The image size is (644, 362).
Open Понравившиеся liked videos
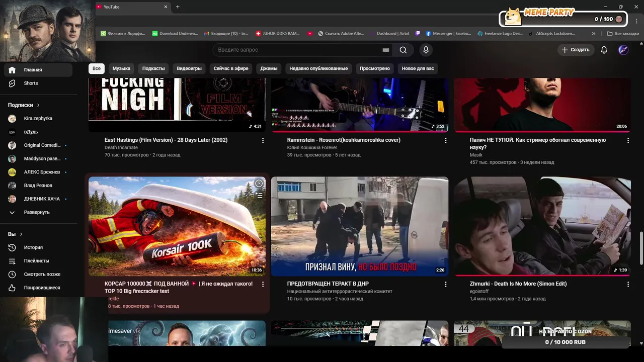[38, 288]
